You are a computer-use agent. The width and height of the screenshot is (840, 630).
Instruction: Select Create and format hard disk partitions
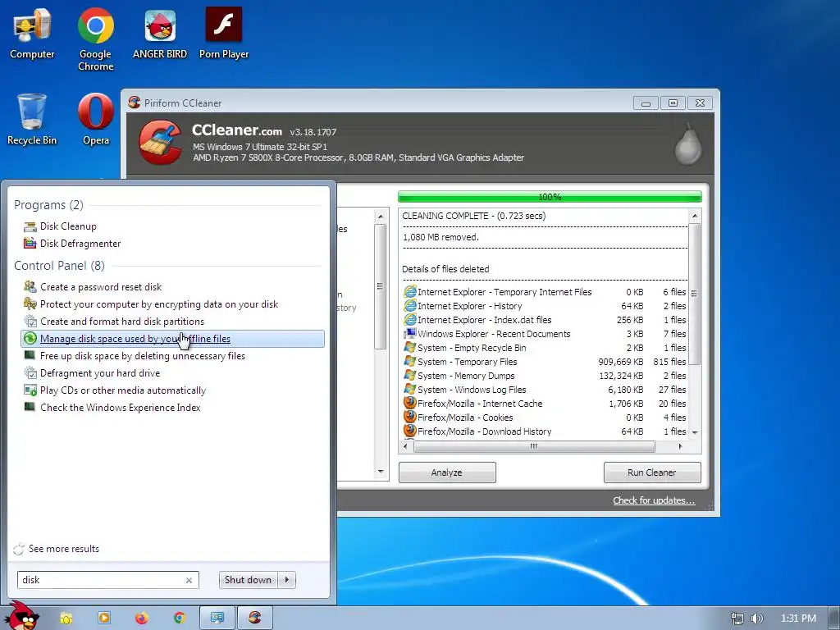coord(122,322)
